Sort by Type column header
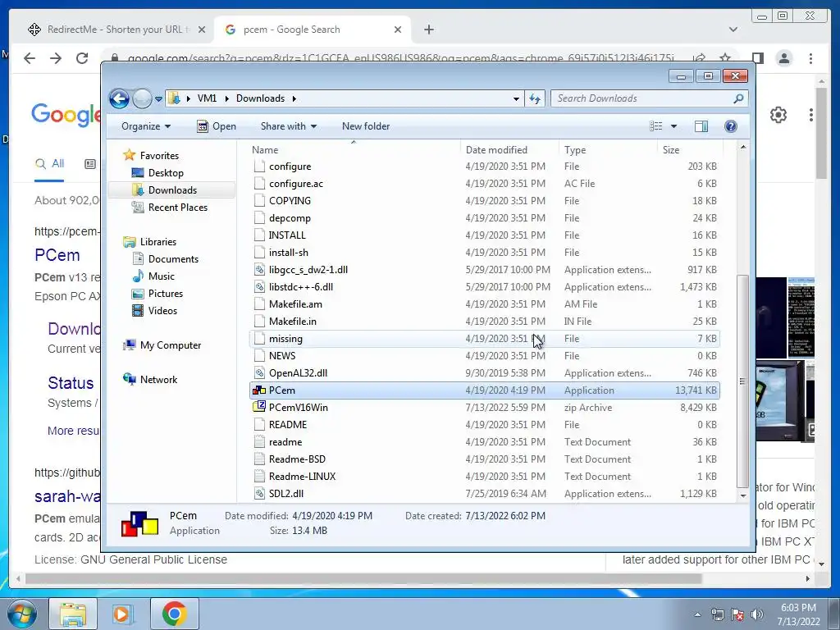The width and height of the screenshot is (840, 630). point(608,150)
